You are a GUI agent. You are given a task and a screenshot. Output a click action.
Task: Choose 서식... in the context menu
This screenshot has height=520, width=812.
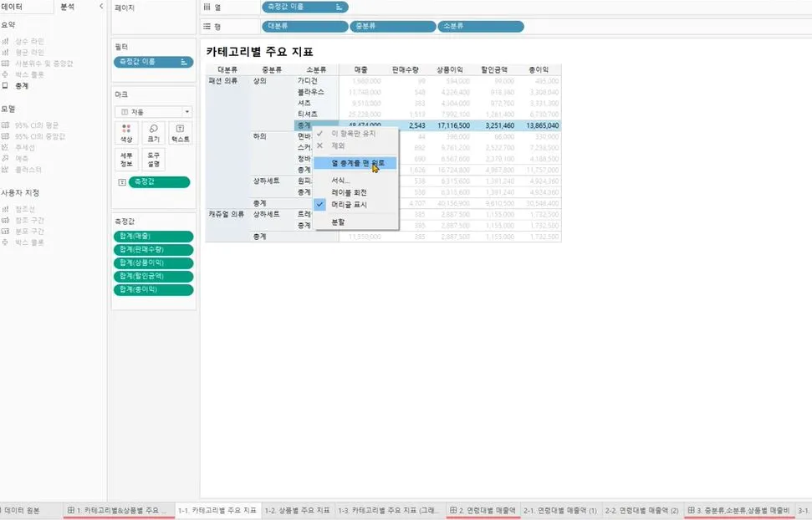pyautogui.click(x=355, y=181)
